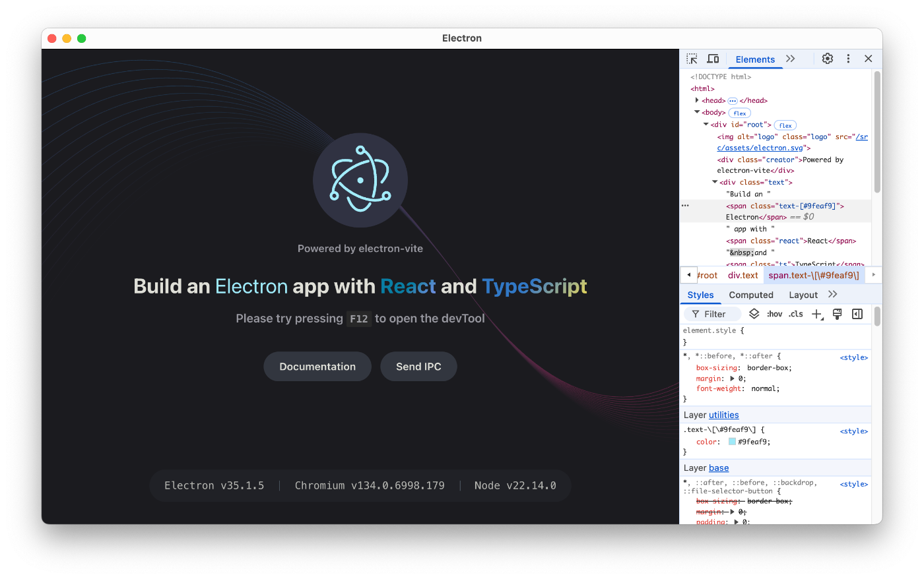Image resolution: width=924 pixels, height=579 pixels.
Task: Click the styles Filter input field
Action: click(x=713, y=314)
